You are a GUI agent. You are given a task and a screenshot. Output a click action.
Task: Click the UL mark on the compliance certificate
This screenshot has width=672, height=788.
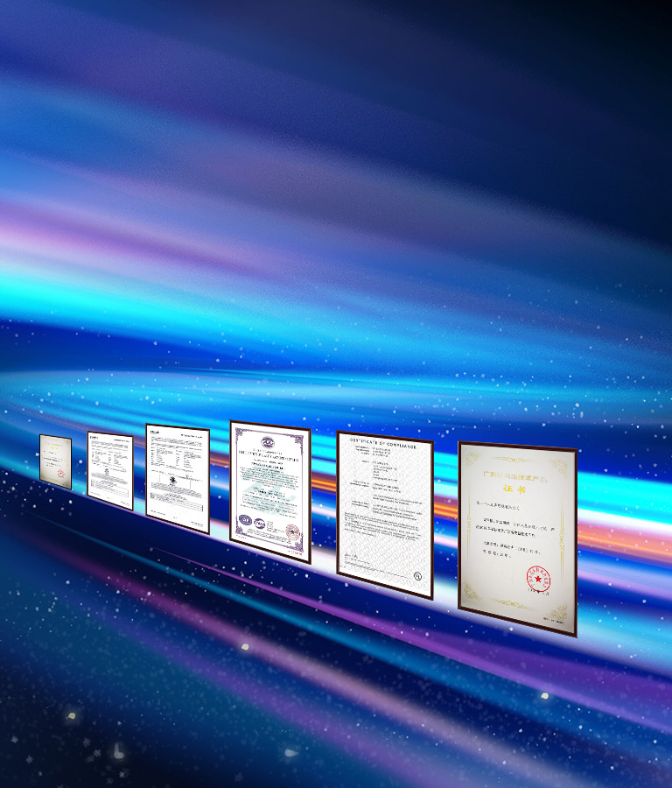(x=416, y=576)
